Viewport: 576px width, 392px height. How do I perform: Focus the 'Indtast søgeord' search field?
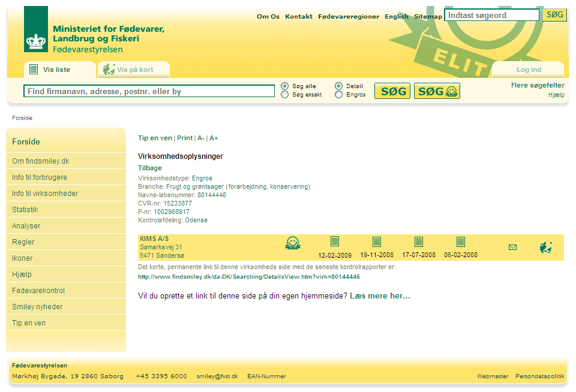tap(491, 15)
